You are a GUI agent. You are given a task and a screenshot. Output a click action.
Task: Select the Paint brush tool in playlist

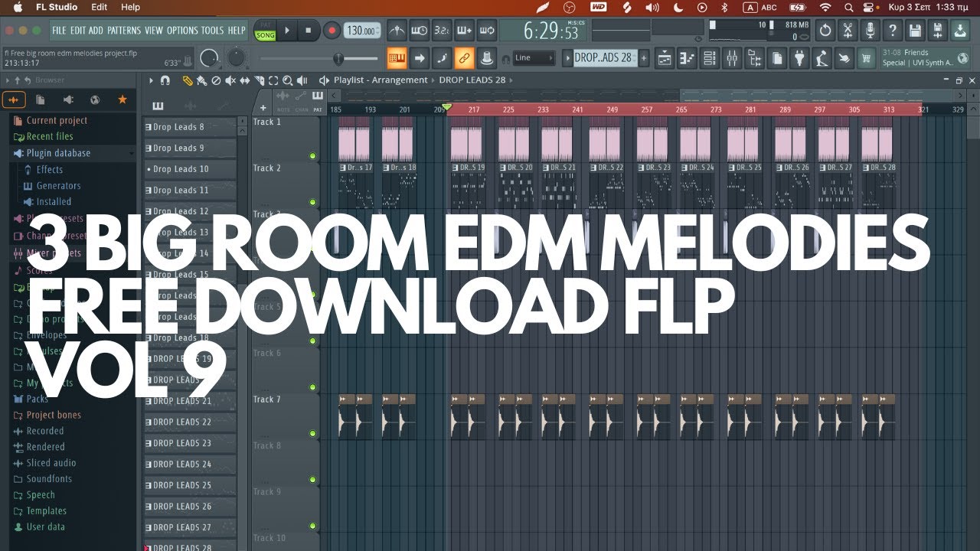pos(201,80)
